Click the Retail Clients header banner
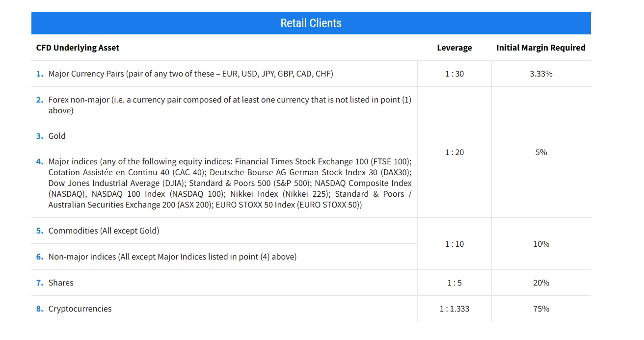 [311, 23]
